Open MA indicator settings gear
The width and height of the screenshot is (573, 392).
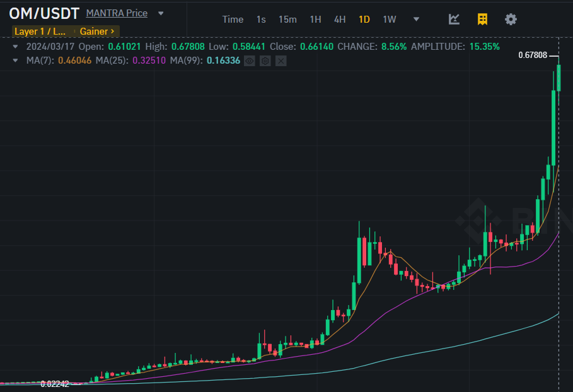pyautogui.click(x=265, y=61)
